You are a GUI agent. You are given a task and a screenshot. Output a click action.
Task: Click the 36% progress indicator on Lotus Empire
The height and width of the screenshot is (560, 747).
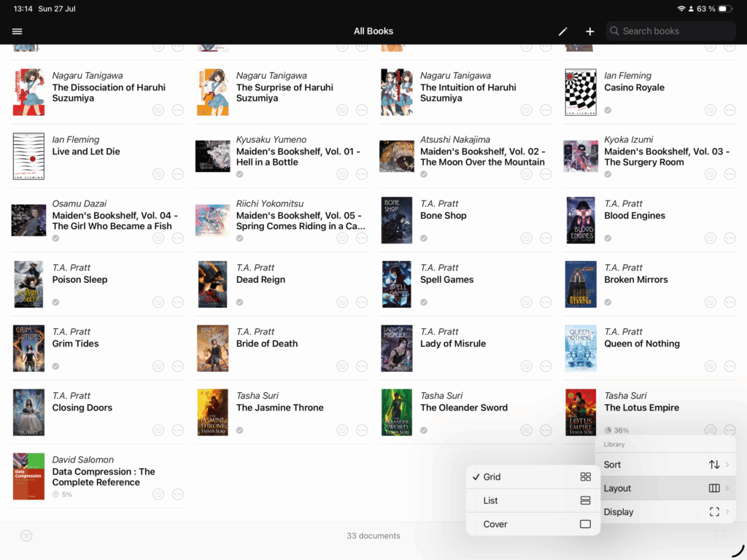click(616, 430)
